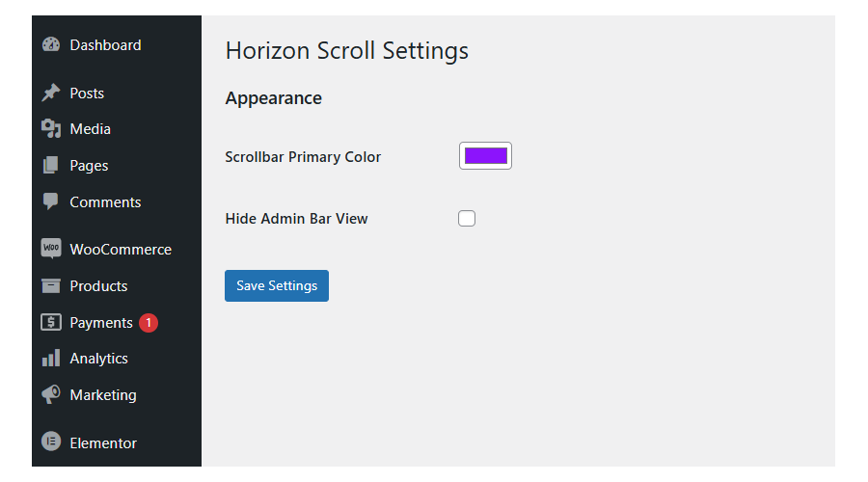Screen dimensions: 868x482
Task: Open the Payments menu item
Action: tap(101, 323)
